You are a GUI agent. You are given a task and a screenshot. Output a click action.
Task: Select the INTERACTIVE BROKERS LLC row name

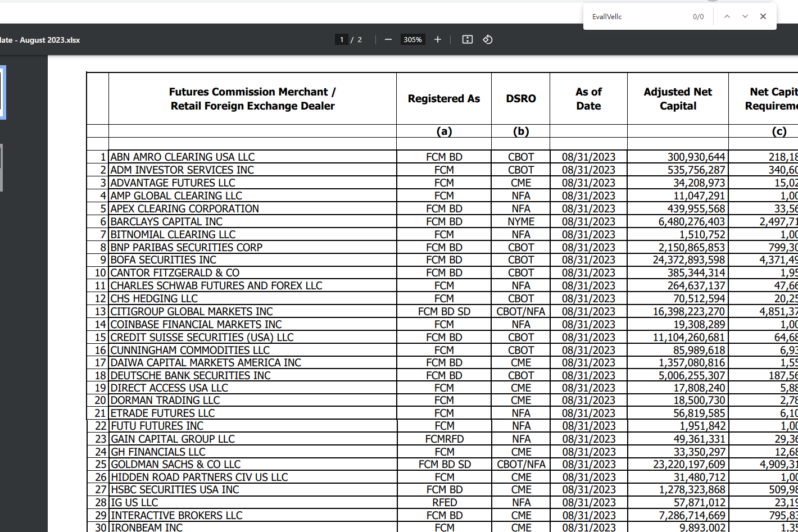pos(176,515)
